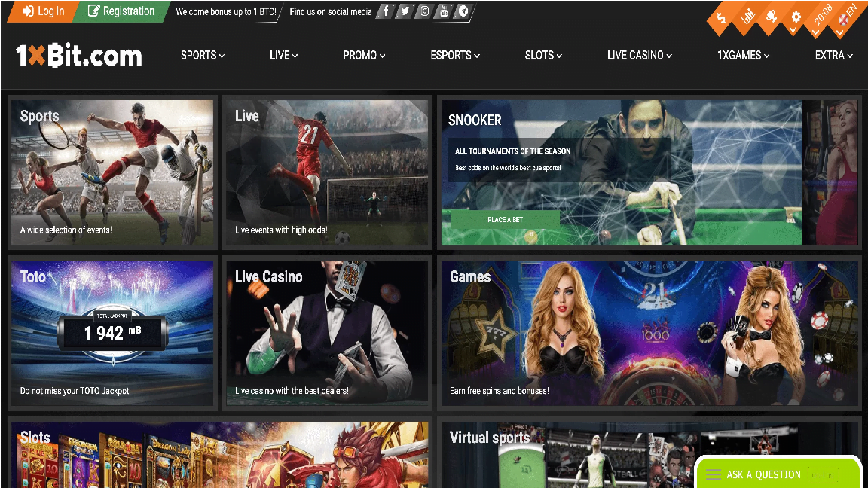Click the ASK A QUESTION chat button
The image size is (868, 488).
point(778,474)
